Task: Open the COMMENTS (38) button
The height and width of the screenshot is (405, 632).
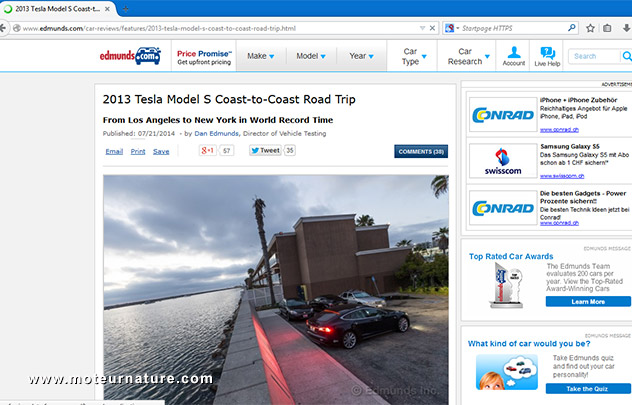Action: coord(421,152)
